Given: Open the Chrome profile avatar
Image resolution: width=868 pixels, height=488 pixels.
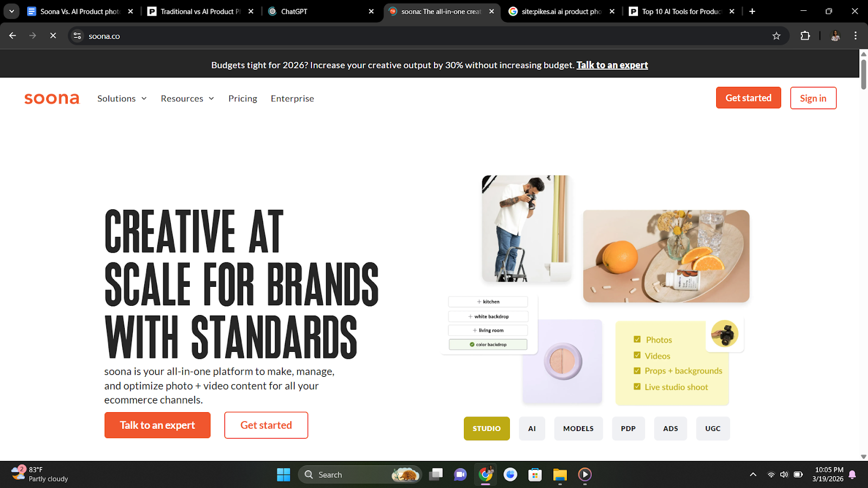Looking at the screenshot, I should tap(835, 36).
